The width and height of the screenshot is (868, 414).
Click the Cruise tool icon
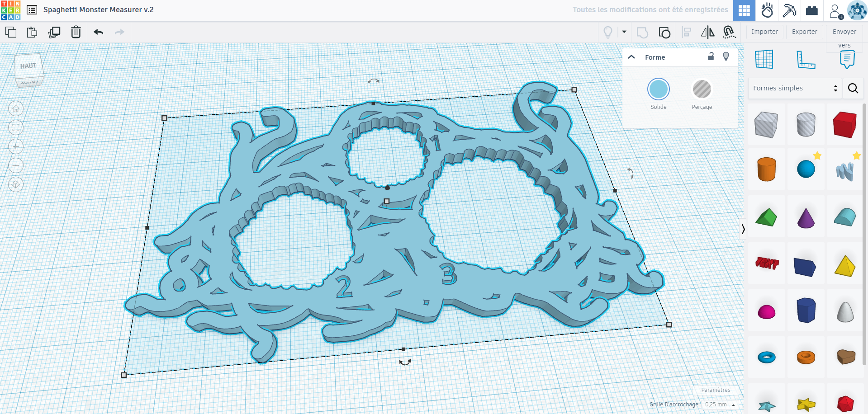729,32
